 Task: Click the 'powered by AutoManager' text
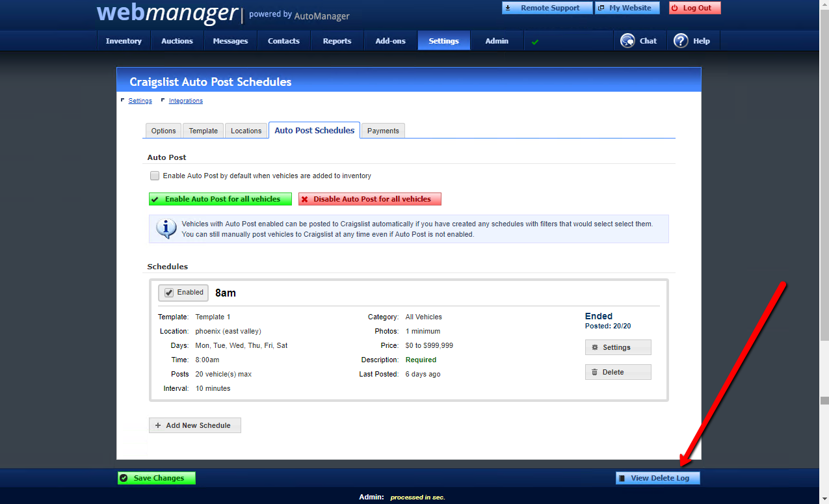click(299, 15)
